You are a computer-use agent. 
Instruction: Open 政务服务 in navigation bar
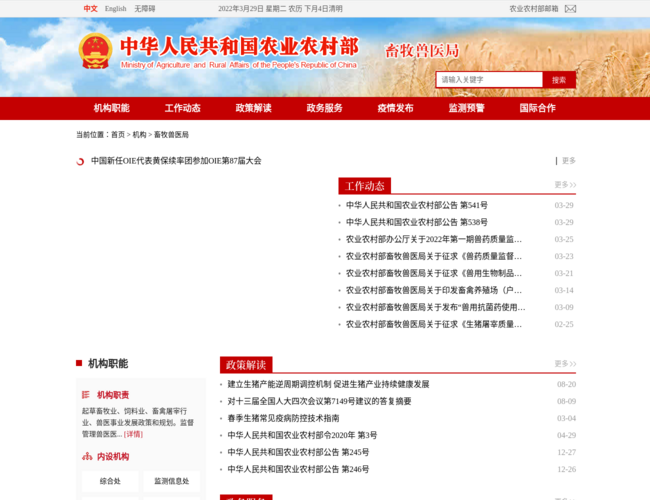click(325, 108)
